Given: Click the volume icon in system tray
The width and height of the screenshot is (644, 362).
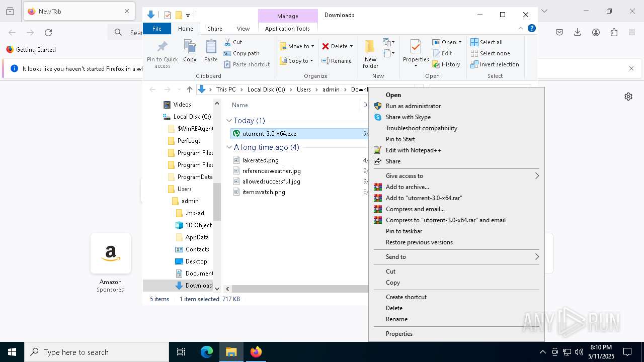Looking at the screenshot, I should pos(579,352).
